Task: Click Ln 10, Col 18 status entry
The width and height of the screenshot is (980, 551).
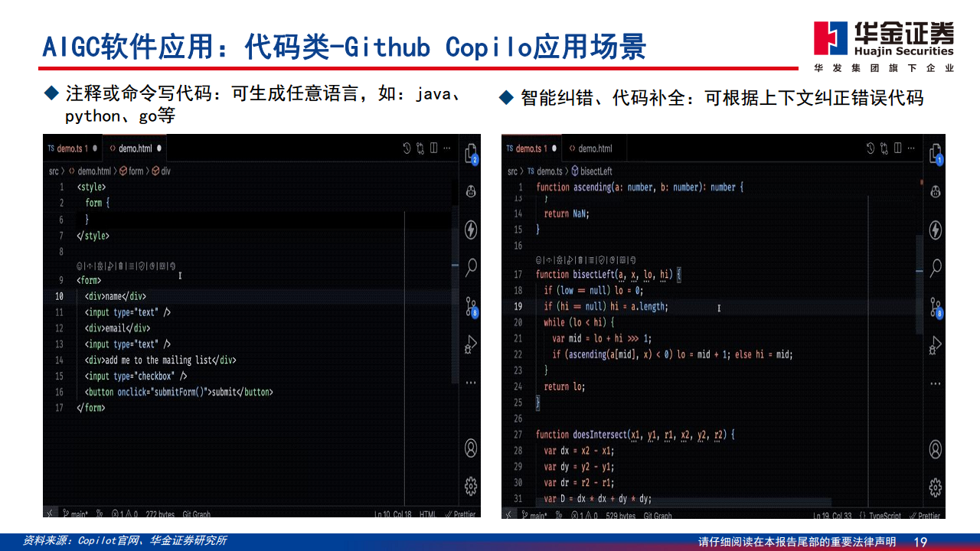Action: pos(393,514)
